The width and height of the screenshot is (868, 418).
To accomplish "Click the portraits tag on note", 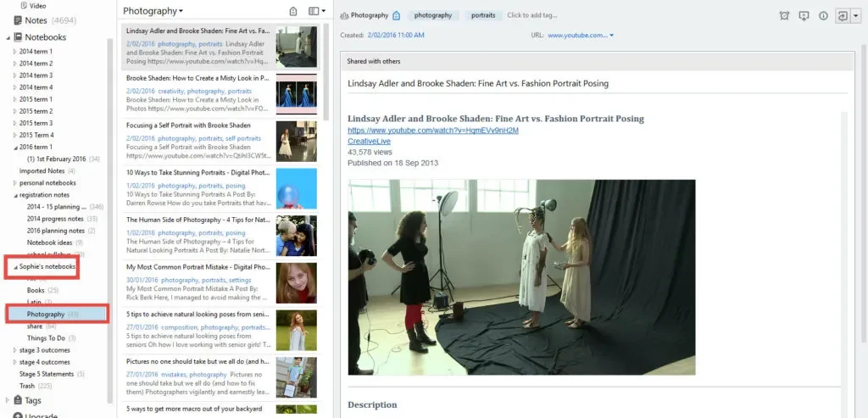I will coord(483,15).
